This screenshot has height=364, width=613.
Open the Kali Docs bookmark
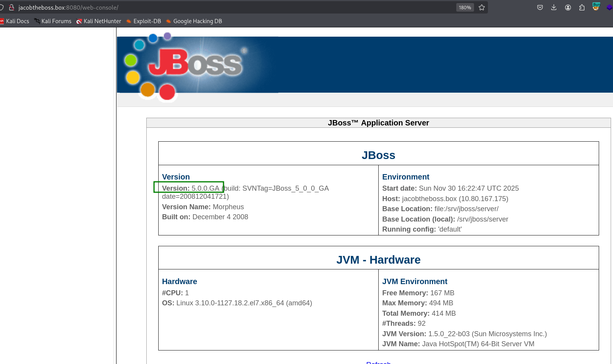(15, 21)
